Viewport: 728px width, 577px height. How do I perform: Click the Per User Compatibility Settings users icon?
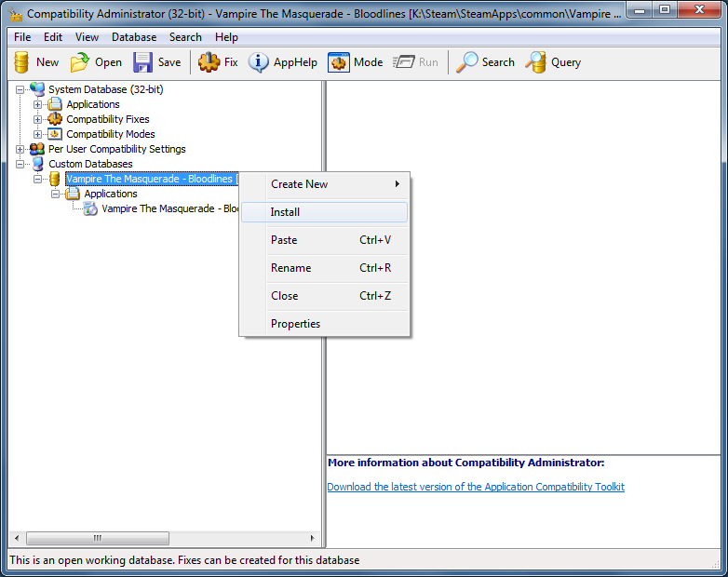[x=37, y=149]
